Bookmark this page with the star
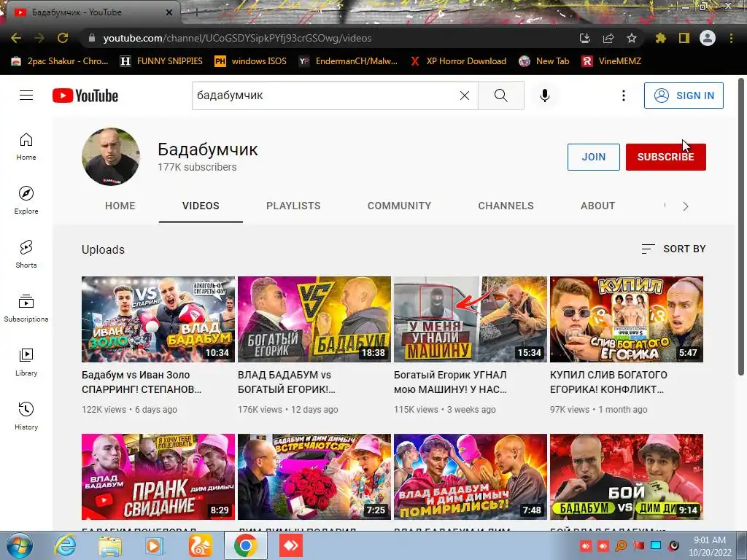Screen dimensions: 747x560 (632, 38)
